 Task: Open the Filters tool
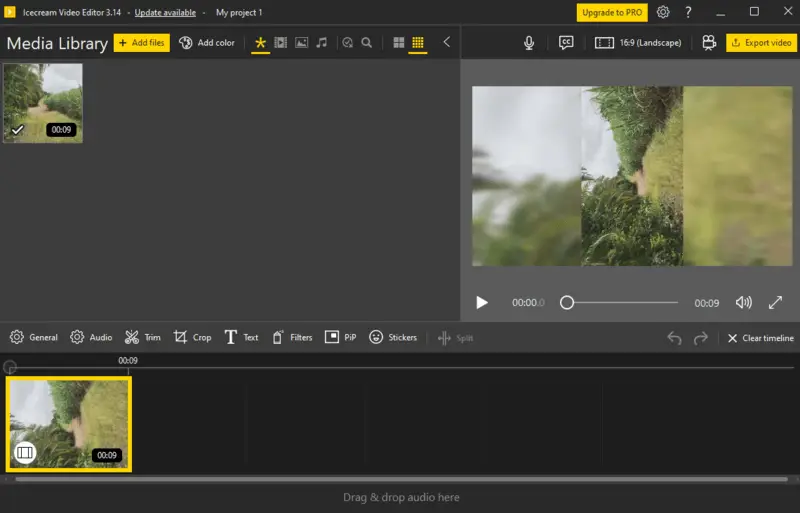coord(291,338)
